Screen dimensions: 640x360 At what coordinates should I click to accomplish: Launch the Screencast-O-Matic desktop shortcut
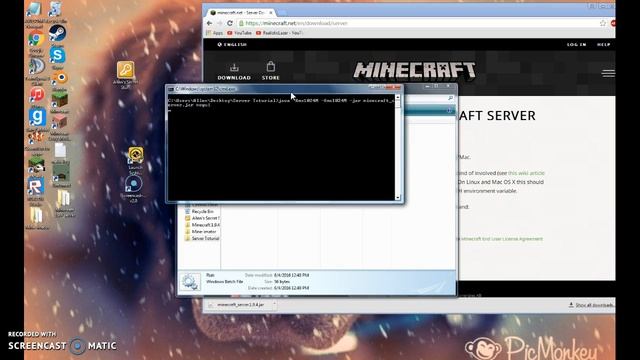133,184
